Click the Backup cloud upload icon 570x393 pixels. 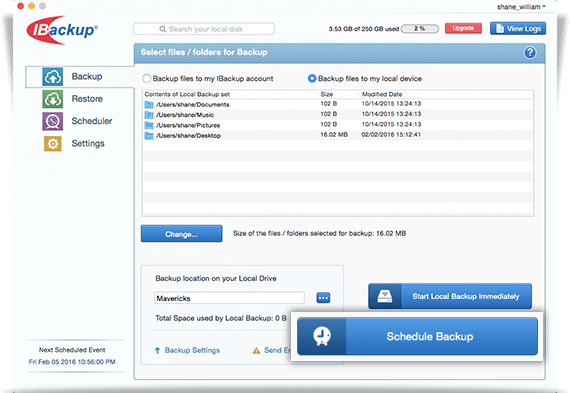53,77
